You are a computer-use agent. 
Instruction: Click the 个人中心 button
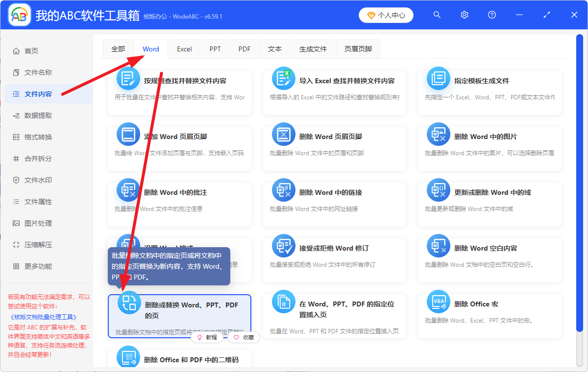click(386, 15)
